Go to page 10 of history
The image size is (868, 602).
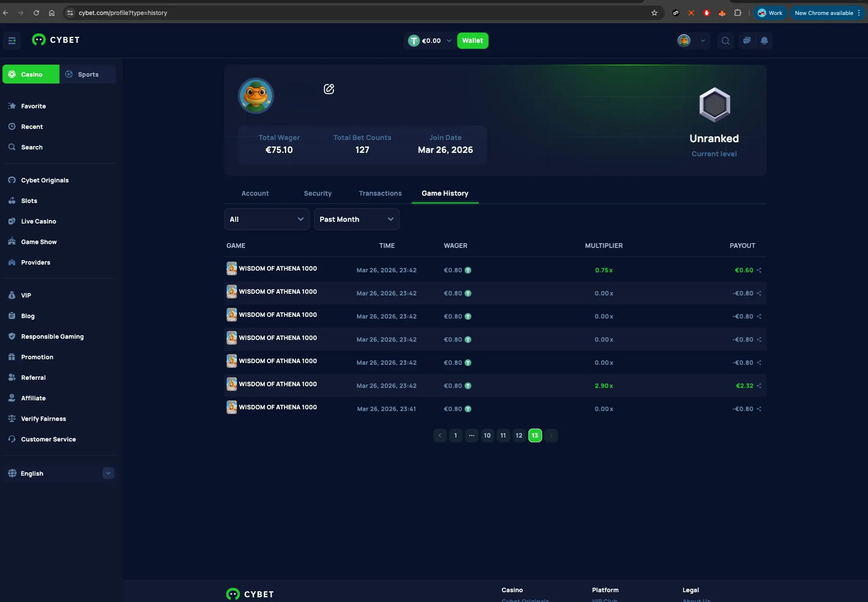pyautogui.click(x=487, y=435)
